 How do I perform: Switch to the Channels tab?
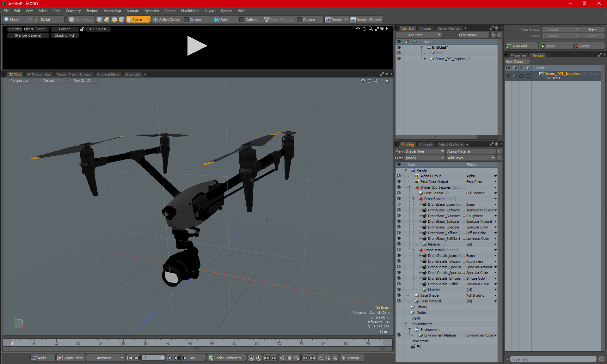tap(426, 145)
